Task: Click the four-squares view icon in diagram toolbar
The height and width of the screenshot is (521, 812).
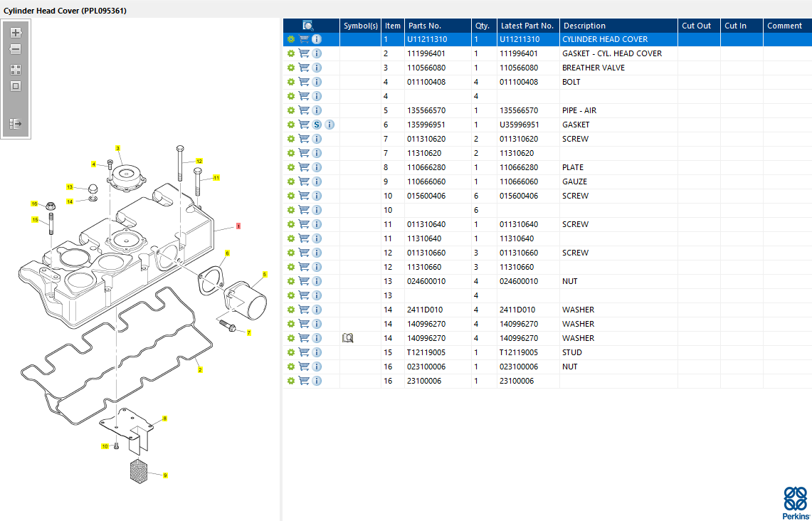Action: click(x=16, y=70)
